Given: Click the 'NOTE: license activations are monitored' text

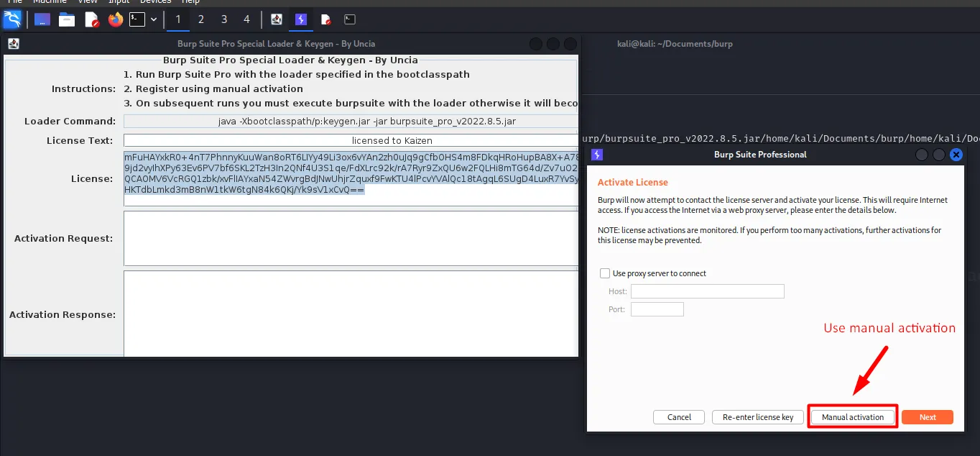Looking at the screenshot, I should point(769,235).
